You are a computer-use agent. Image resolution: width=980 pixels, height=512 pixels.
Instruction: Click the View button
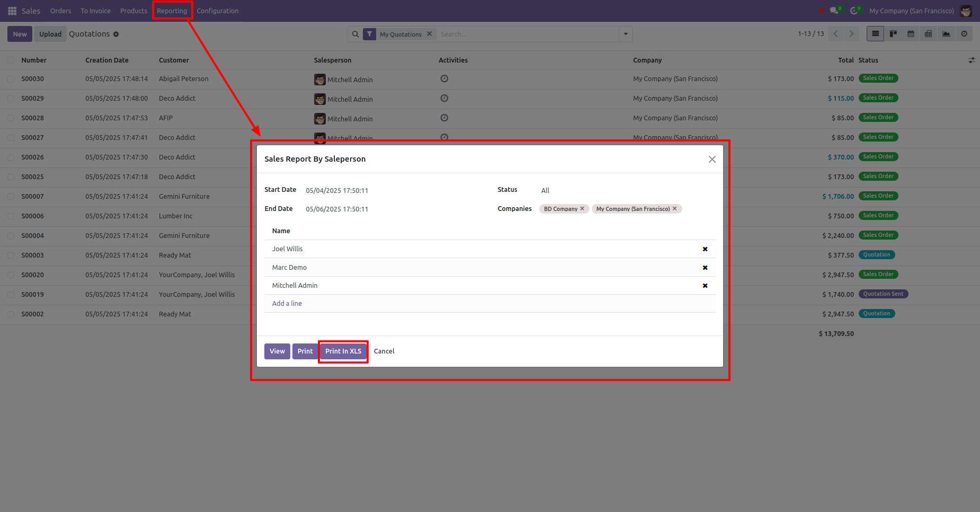(277, 351)
